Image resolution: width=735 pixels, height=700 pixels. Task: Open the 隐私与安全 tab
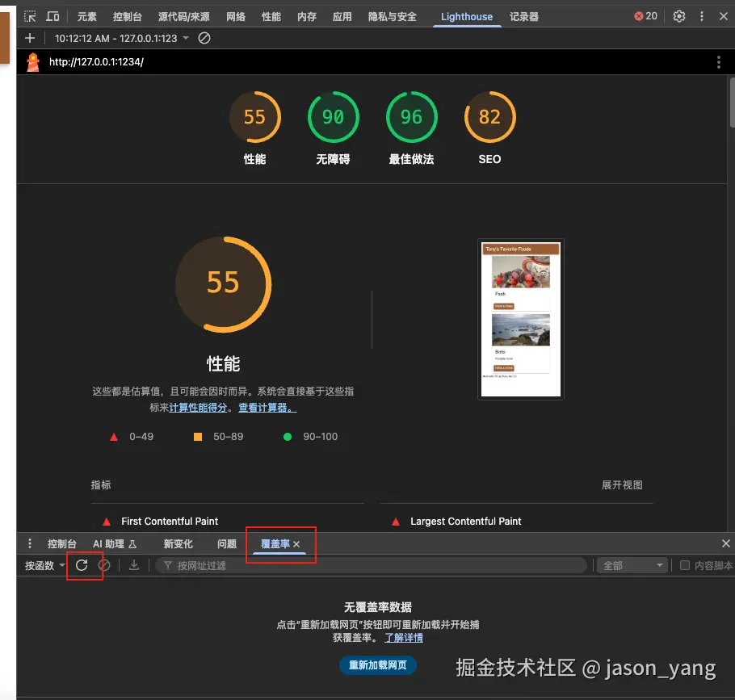pos(393,17)
